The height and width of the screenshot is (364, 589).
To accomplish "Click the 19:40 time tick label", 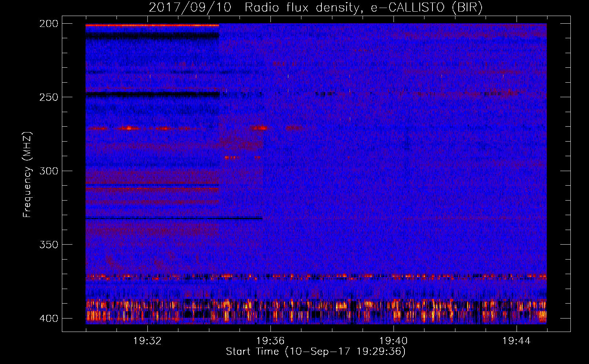I will pos(394,341).
